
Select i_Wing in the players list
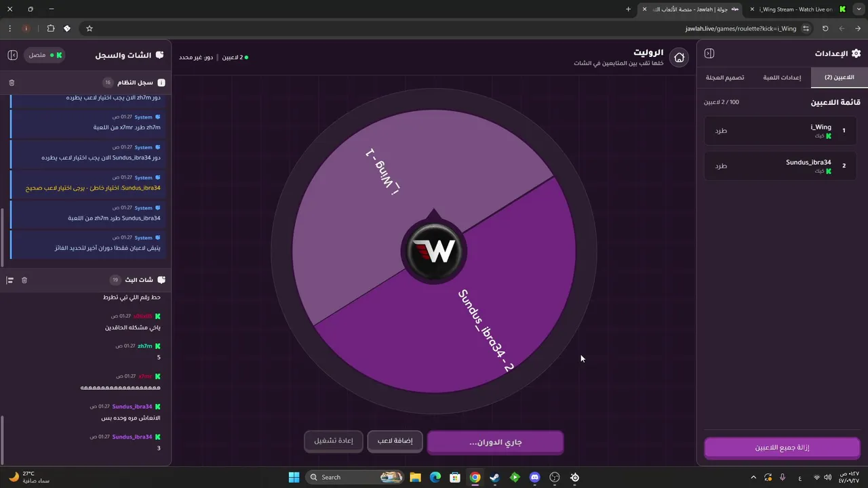pos(781,131)
